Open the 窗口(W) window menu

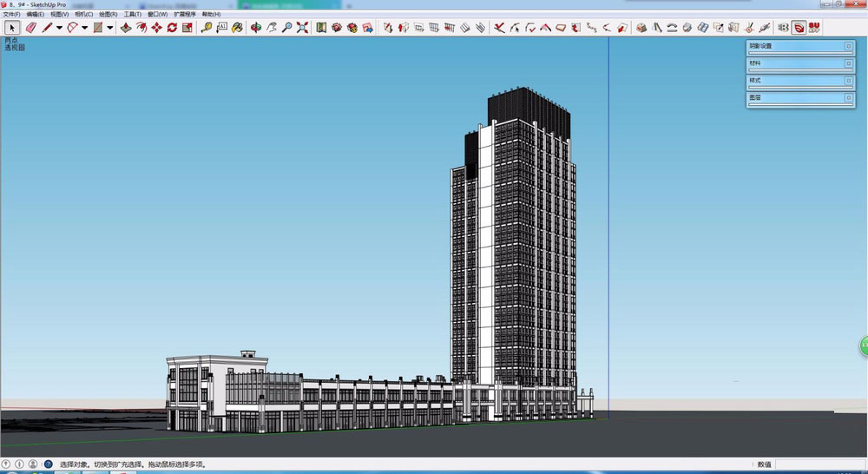pyautogui.click(x=158, y=15)
